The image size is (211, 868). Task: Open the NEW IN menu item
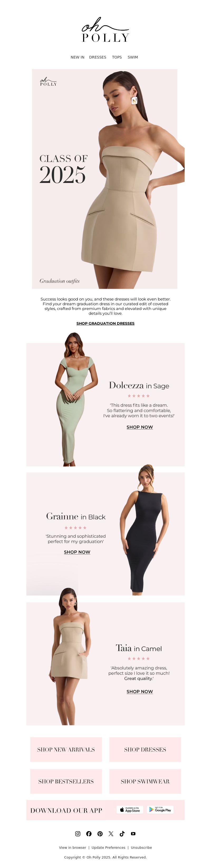[78, 57]
